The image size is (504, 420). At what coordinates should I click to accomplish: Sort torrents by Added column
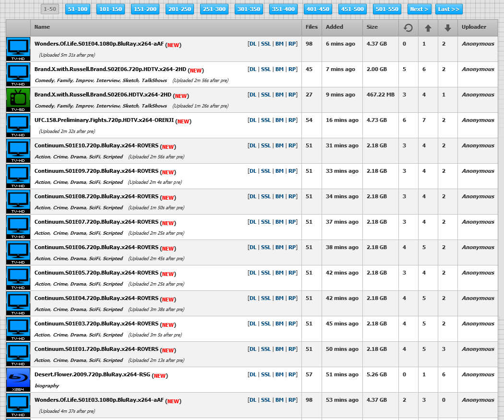[334, 27]
